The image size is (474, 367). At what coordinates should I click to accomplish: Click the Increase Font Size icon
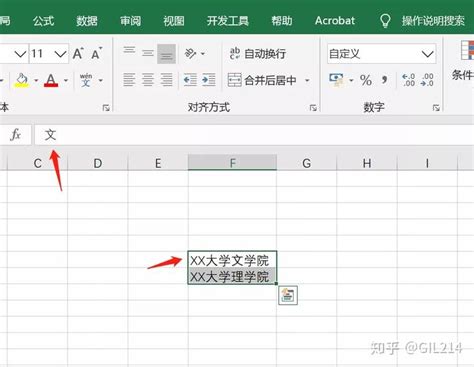(78, 53)
